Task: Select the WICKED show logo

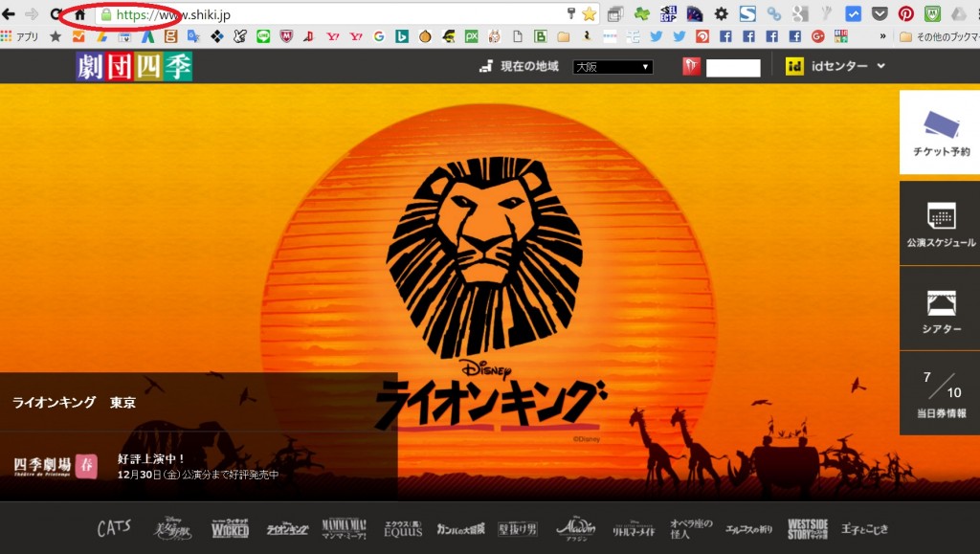Action: [230, 528]
